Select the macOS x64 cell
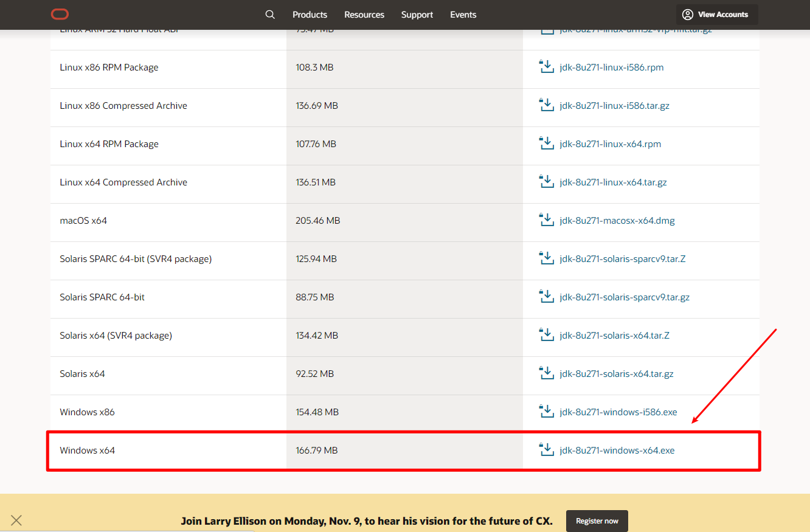 168,223
